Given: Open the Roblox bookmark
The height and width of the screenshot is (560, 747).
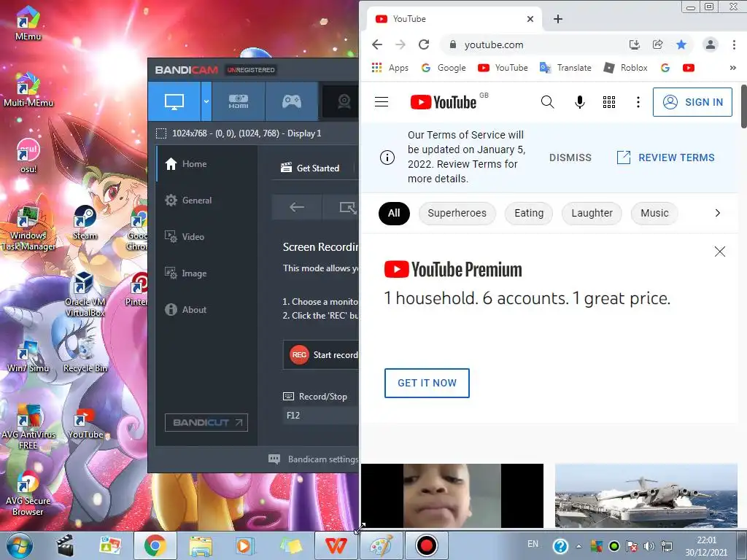Looking at the screenshot, I should (x=625, y=68).
